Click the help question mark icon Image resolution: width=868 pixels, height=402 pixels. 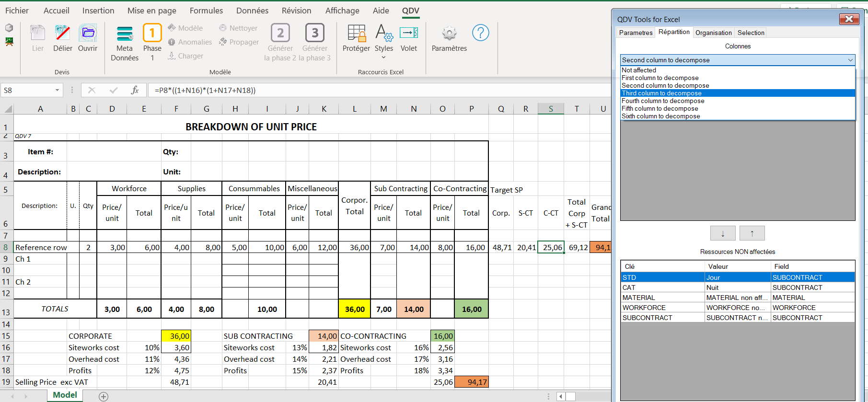[x=480, y=33]
